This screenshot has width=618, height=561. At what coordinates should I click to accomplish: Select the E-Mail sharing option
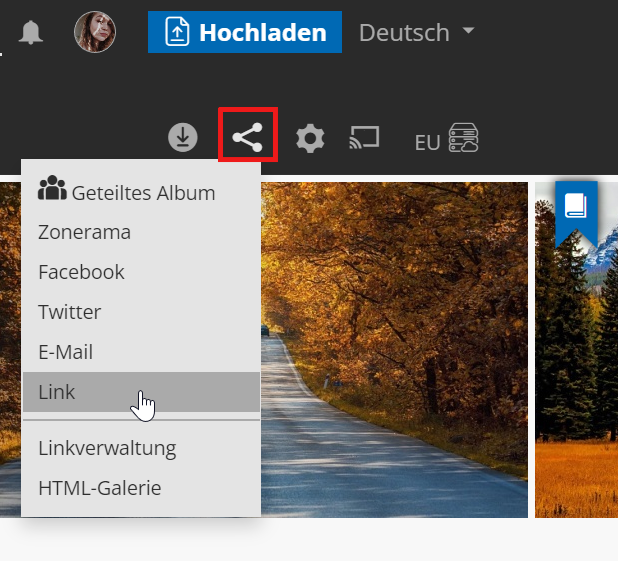pyautogui.click(x=65, y=352)
